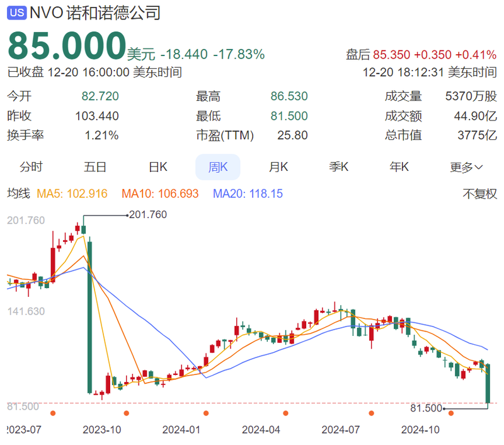
Task: Switch to the 分时 intraday tab
Action: (31, 167)
